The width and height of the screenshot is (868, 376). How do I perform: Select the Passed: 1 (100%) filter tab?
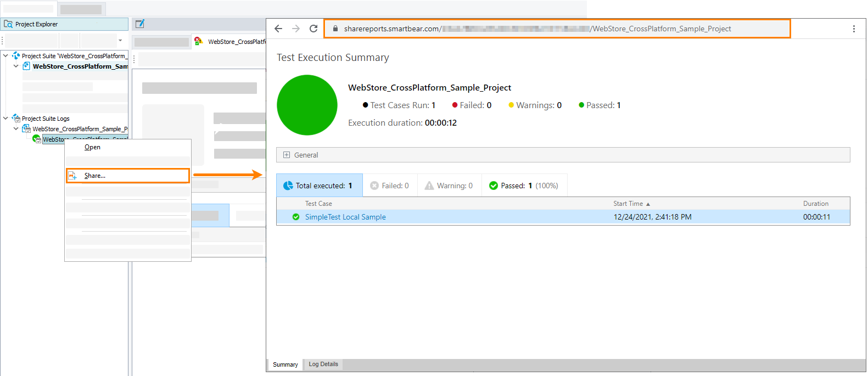524,186
